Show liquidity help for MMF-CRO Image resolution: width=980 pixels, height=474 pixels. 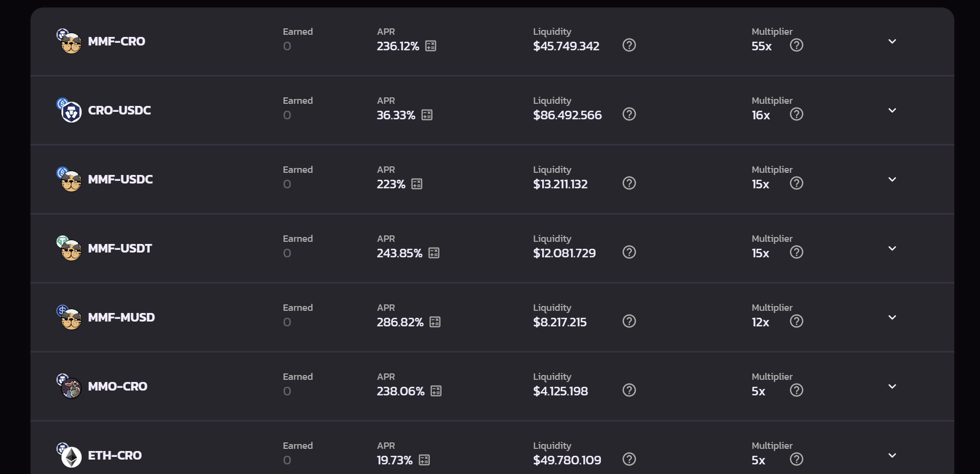[629, 45]
